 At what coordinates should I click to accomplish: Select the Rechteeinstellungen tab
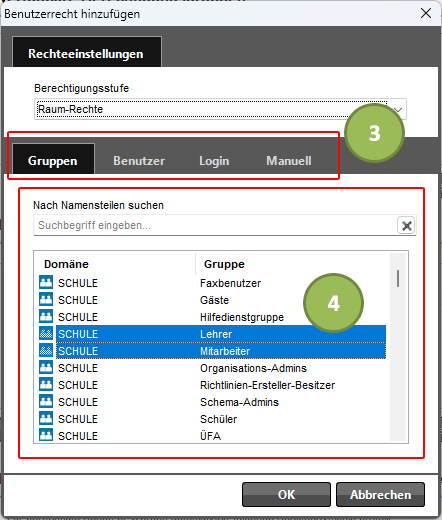[87, 53]
